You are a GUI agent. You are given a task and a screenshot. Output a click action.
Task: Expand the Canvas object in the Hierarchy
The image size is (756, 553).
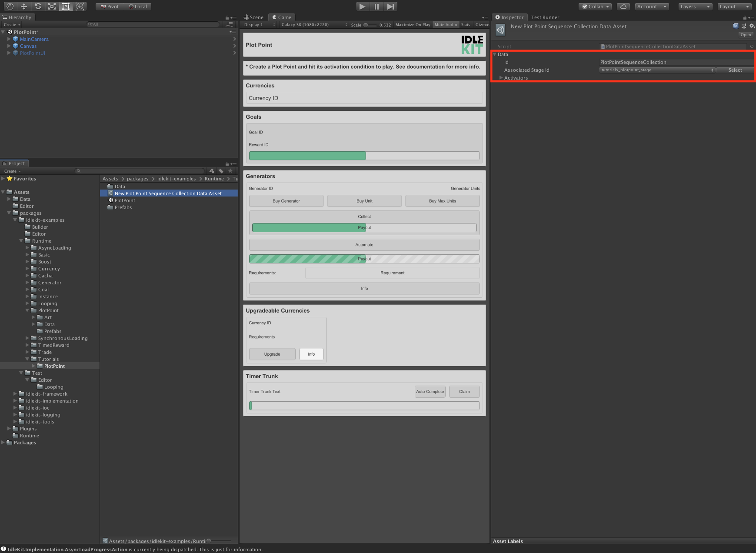pos(10,46)
